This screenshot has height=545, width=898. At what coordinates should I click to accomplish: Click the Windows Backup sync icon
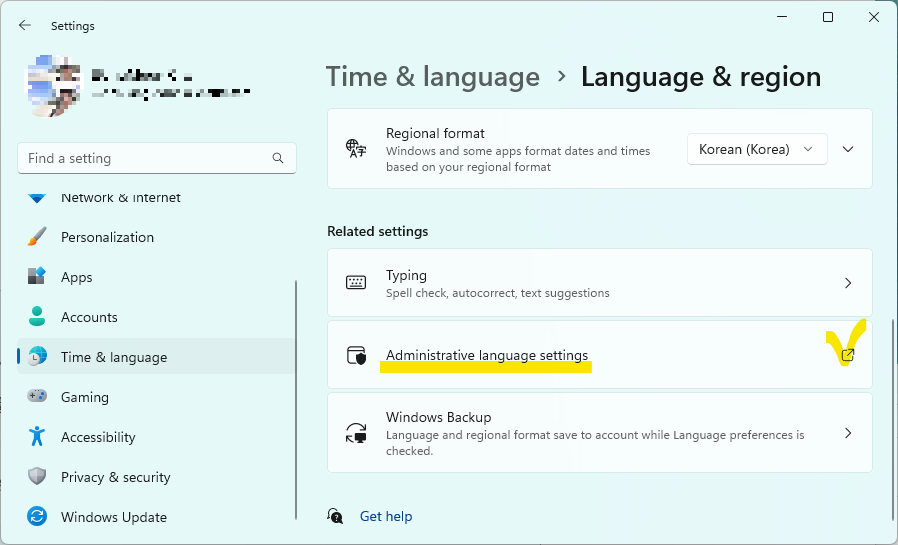[x=356, y=433]
